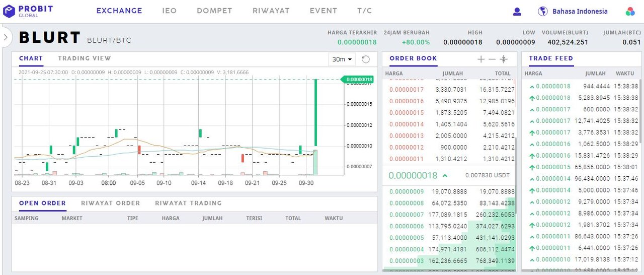Screen dimensions: 644x275
Task: Switch to the TRADING VIEW tab
Action: [x=85, y=58]
